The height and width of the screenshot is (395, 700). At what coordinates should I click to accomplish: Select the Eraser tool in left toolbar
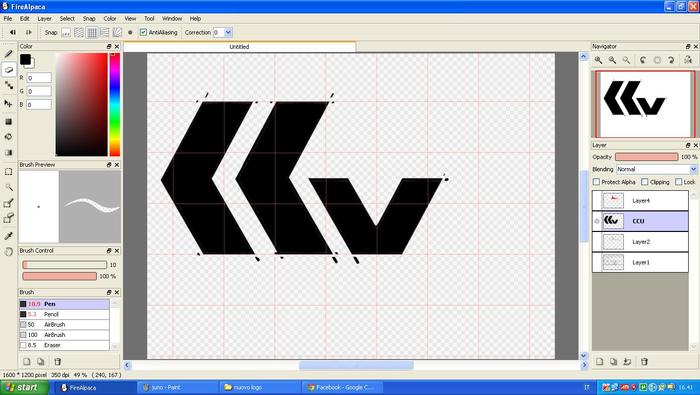tap(8, 69)
